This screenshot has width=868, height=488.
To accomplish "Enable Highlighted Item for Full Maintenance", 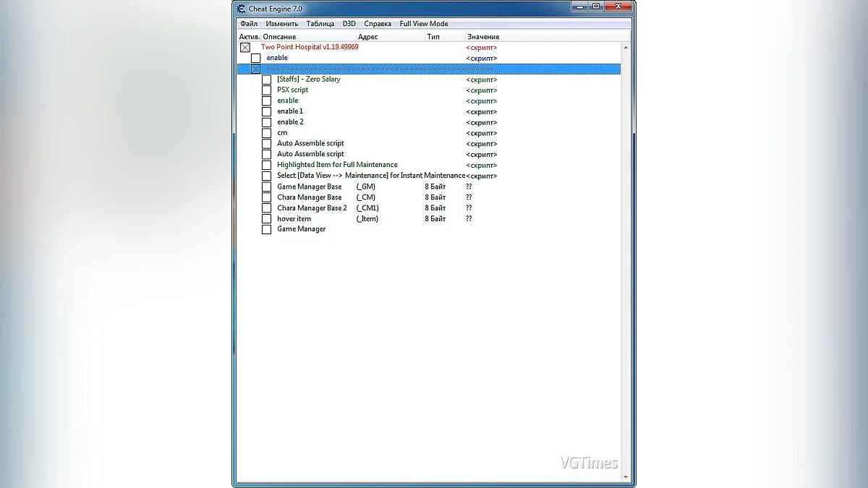I will (266, 165).
